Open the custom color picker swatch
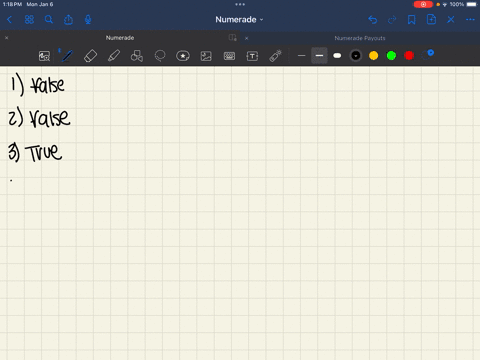Screen dimensions: 480x360 (x=427, y=55)
